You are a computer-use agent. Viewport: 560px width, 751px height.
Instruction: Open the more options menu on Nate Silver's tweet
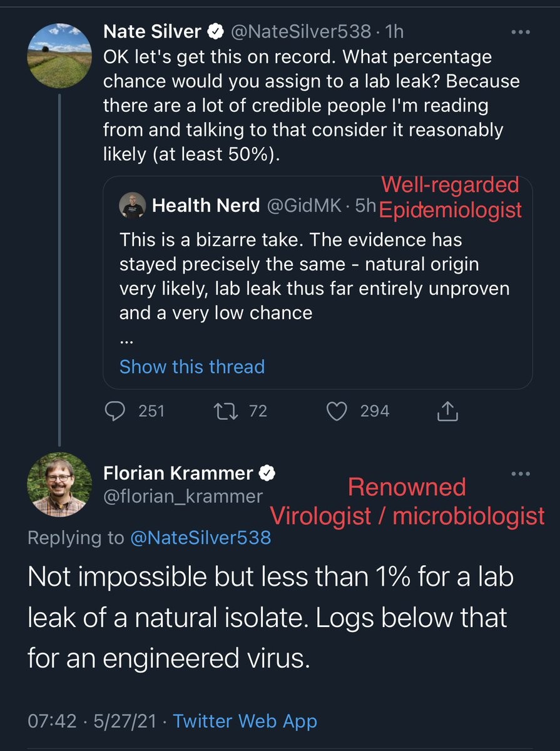coord(520,32)
